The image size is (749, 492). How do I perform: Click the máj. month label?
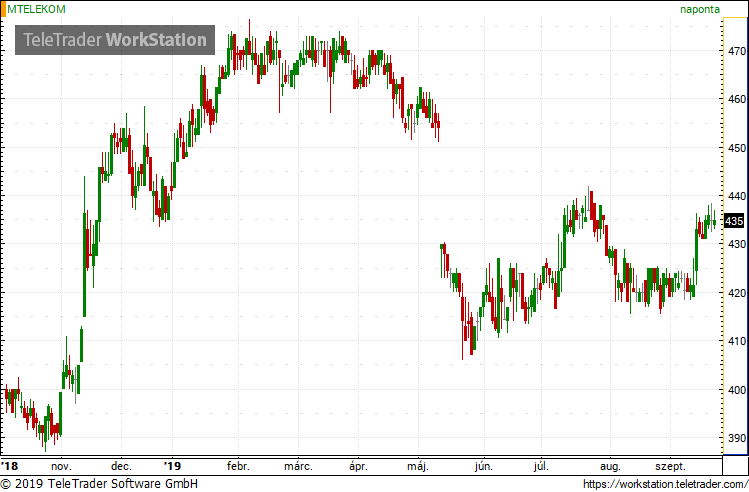point(418,466)
